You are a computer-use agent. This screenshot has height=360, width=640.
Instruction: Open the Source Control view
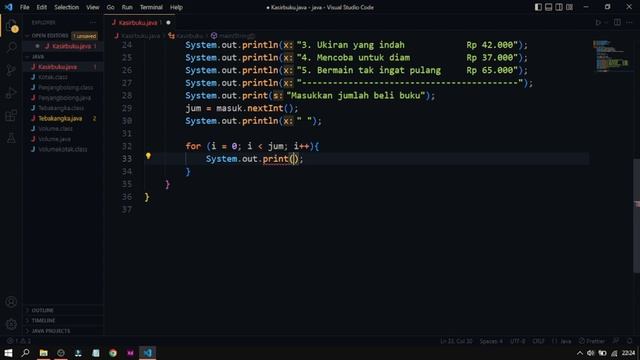pos(11,70)
